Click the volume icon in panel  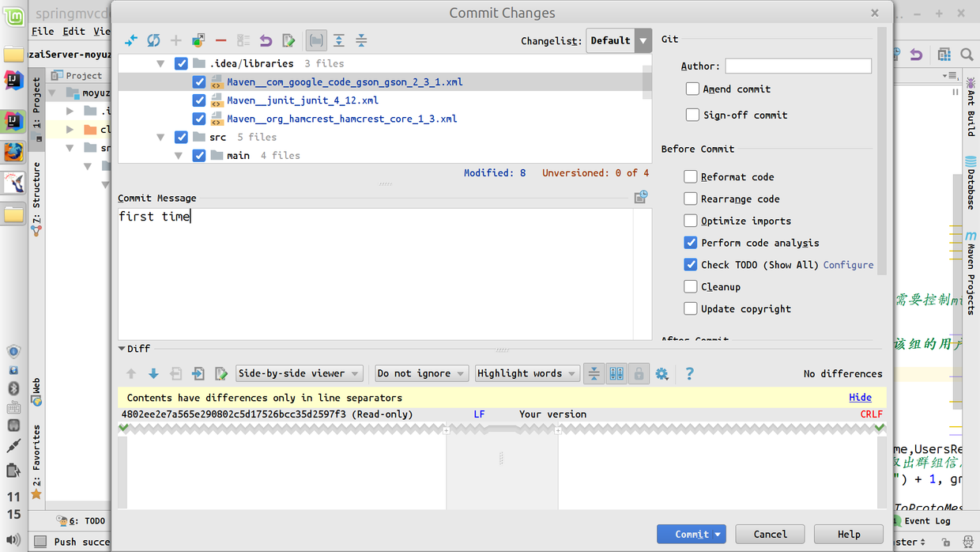coord(13,541)
